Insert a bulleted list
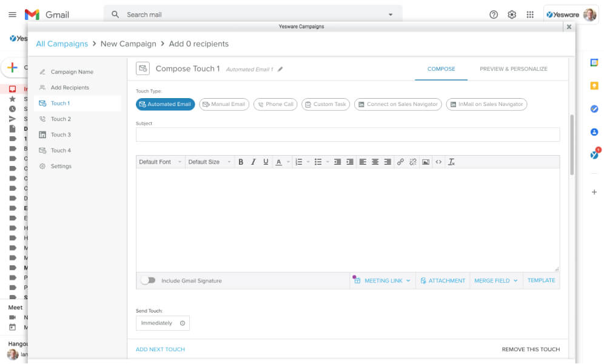Screen dimensions: 604x364 tap(318, 162)
